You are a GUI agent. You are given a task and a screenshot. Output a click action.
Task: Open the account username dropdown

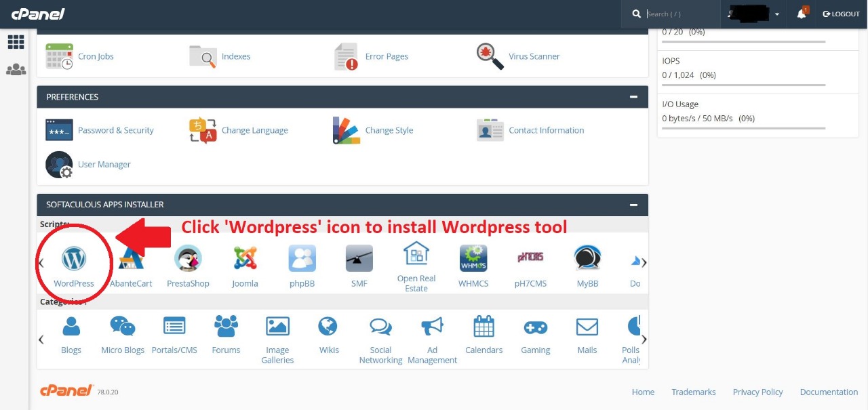[x=753, y=14]
